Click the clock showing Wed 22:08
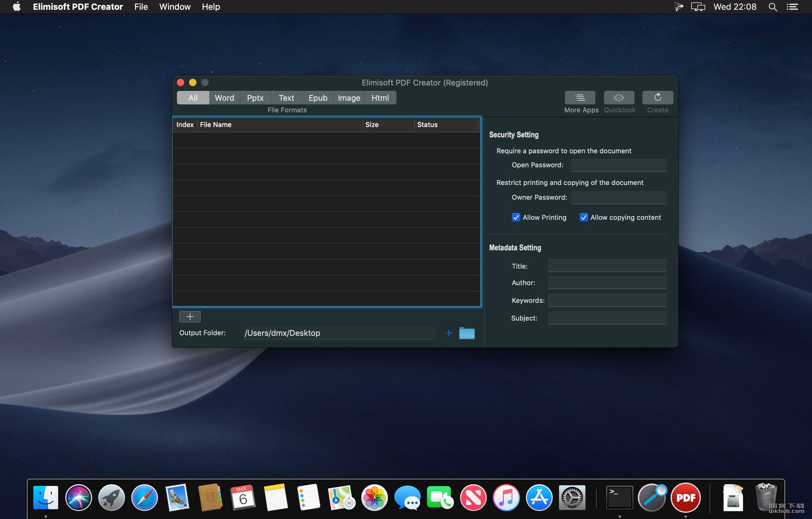The height and width of the screenshot is (519, 812). 735,7
